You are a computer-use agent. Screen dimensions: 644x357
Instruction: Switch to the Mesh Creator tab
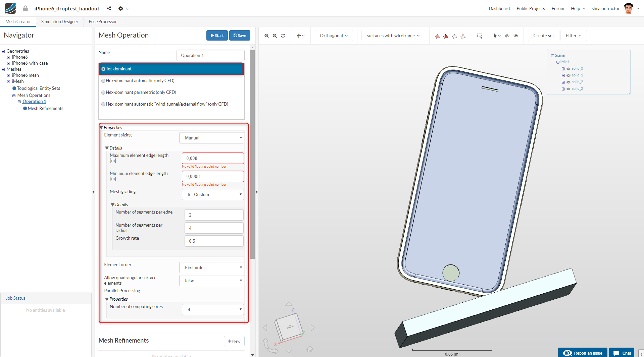18,21
